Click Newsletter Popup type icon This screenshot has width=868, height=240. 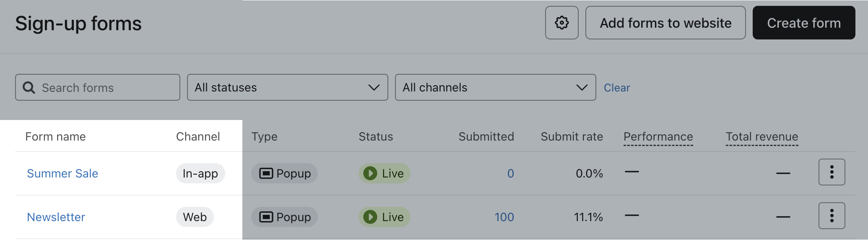coord(266,217)
